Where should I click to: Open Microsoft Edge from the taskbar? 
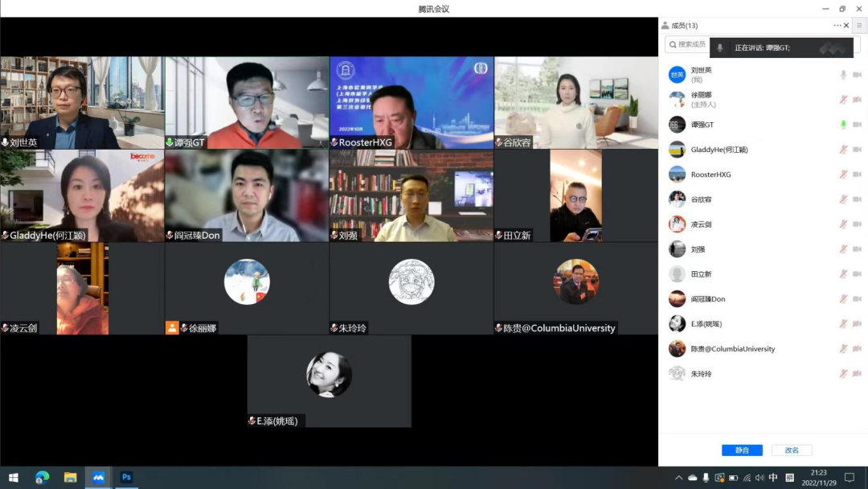tap(43, 477)
